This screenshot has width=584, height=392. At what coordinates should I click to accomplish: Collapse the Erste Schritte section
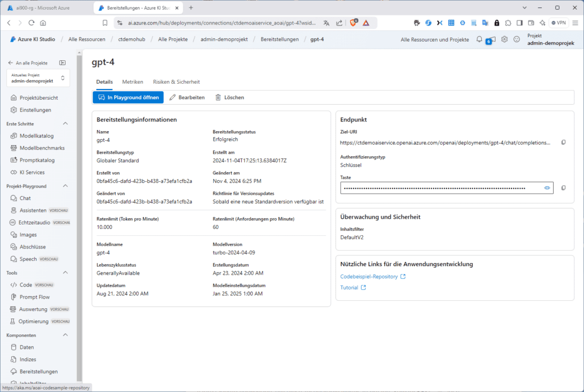(66, 124)
